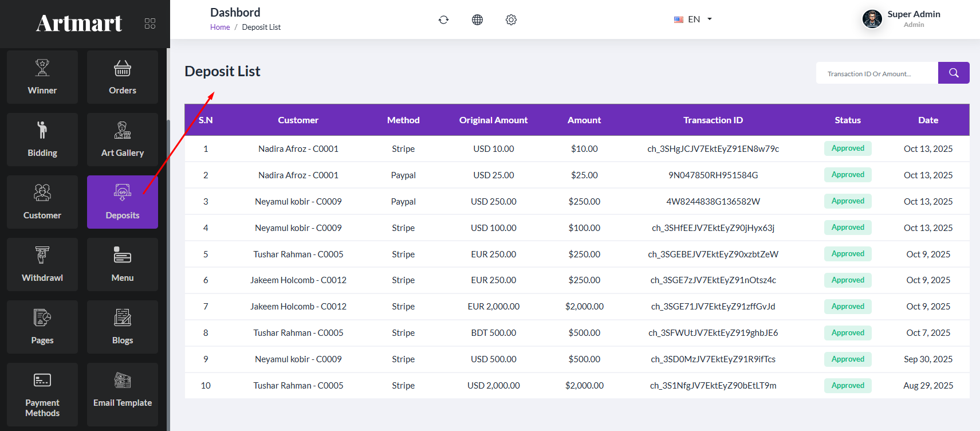980x431 pixels.
Task: Click the Transaction ID search field
Action: tap(876, 73)
